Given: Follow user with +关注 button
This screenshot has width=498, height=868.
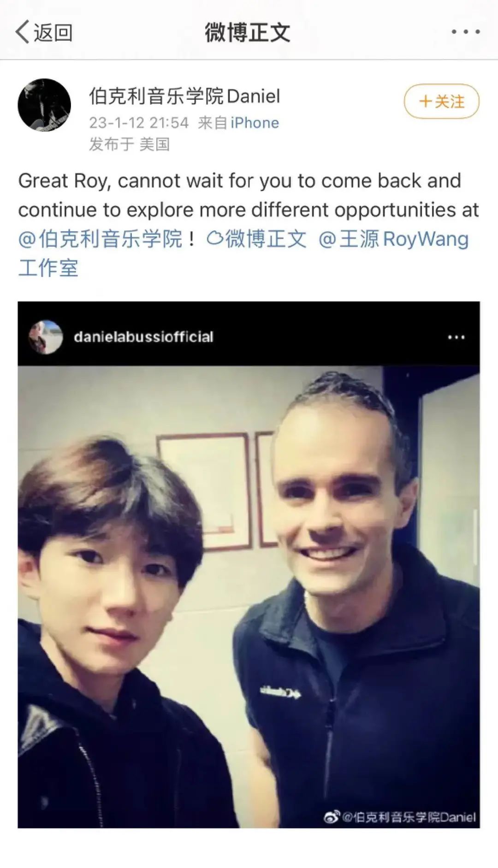Looking at the screenshot, I should coord(441,101).
